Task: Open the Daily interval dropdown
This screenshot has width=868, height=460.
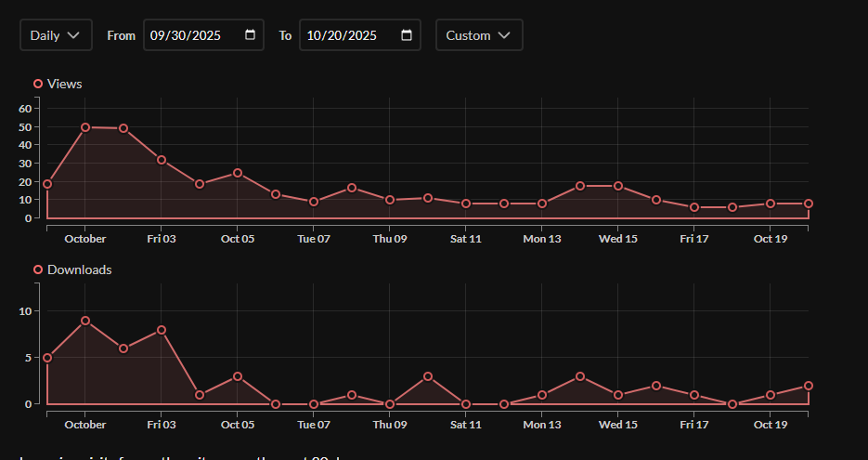Action: [x=56, y=35]
